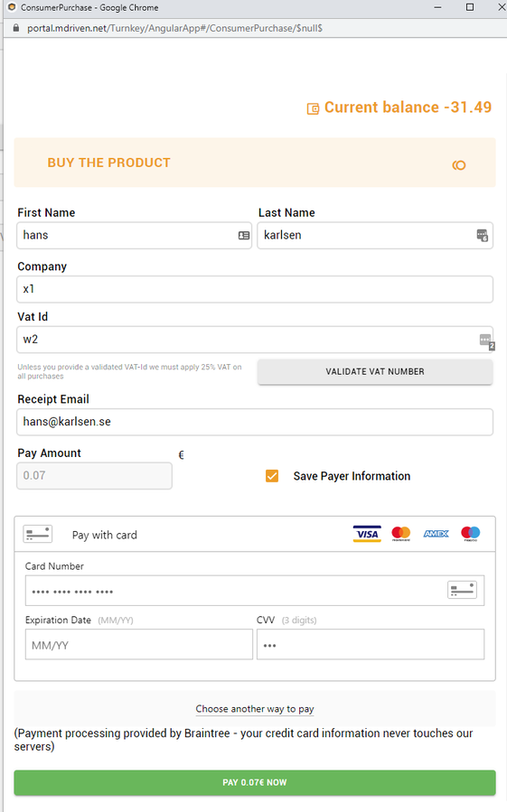Click the green Pay 0.07€ Now button
Screen dimensions: 507x812
click(255, 782)
